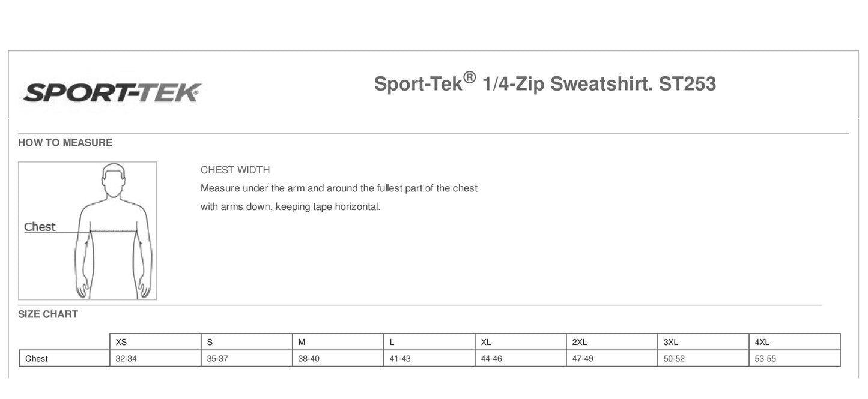Image resolution: width=868 pixels, height=399 pixels.
Task: Click the Sport-Tek 1/4-Zip Sweatshirt ST253 title
Action: 545,83
